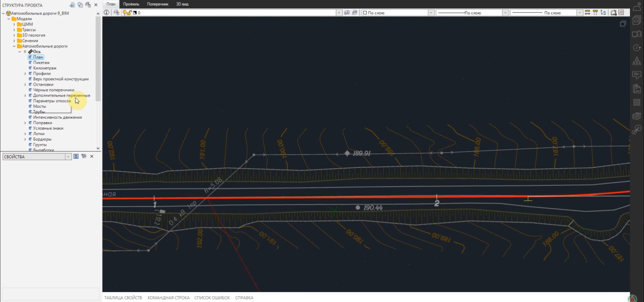Open the КОМАНДНАЯ СТРОКА panel

pyautogui.click(x=168, y=298)
